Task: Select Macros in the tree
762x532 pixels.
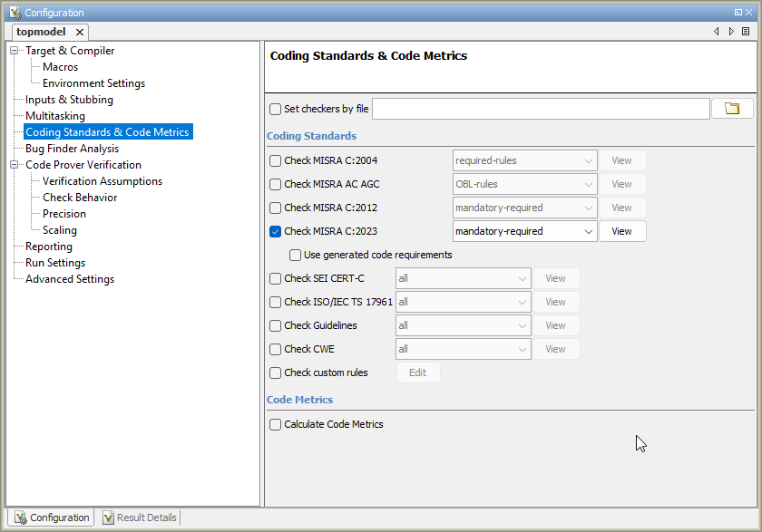Action: coord(60,67)
